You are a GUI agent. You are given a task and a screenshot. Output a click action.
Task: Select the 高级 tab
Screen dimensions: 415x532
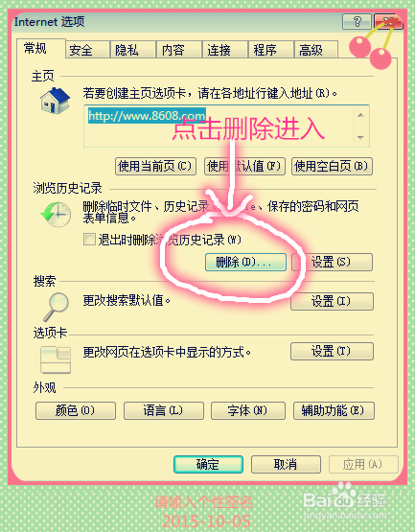tap(316, 50)
